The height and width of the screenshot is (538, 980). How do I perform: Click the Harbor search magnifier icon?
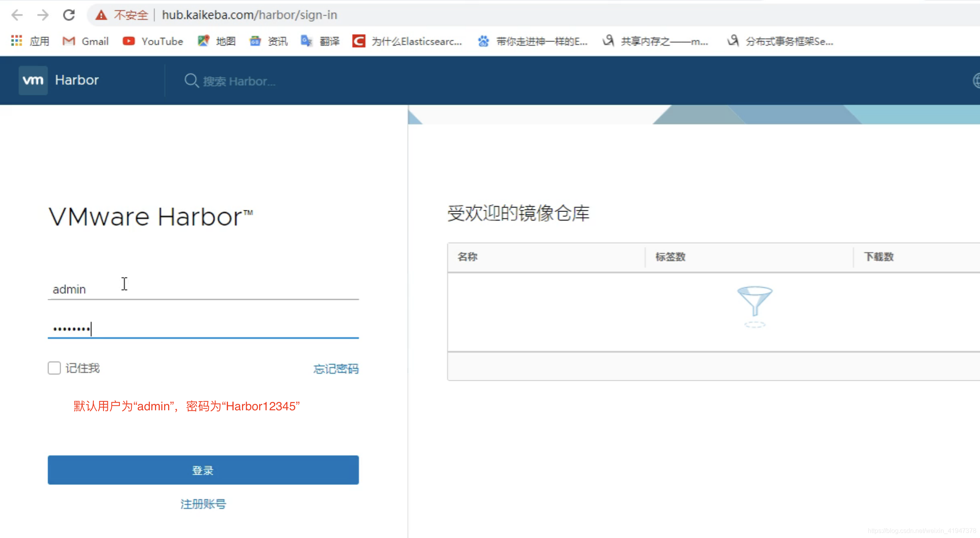(x=191, y=81)
